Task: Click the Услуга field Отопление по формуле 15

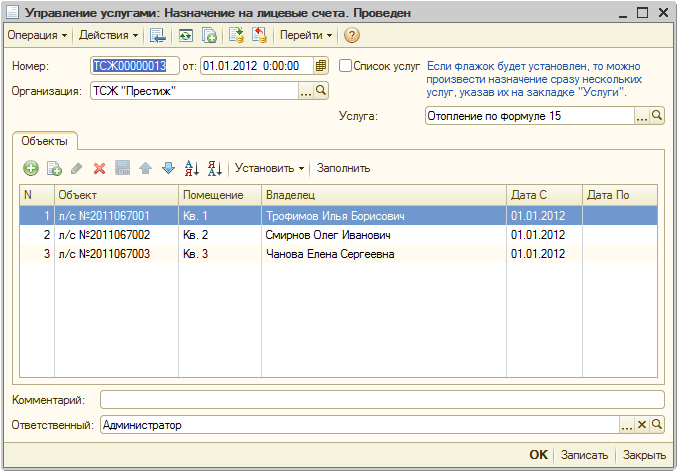Action: (x=530, y=116)
